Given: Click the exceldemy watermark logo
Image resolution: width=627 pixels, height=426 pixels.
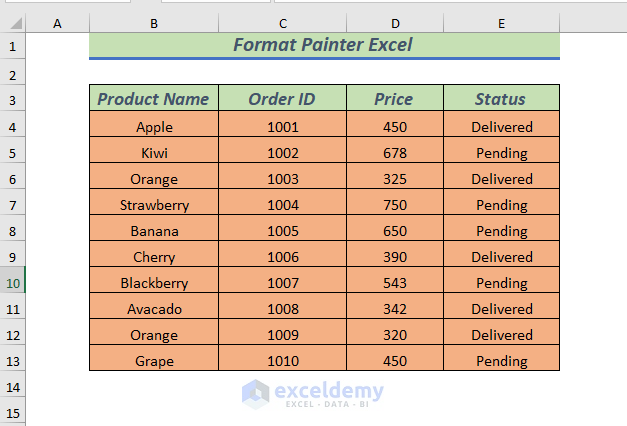Looking at the screenshot, I should tap(256, 392).
